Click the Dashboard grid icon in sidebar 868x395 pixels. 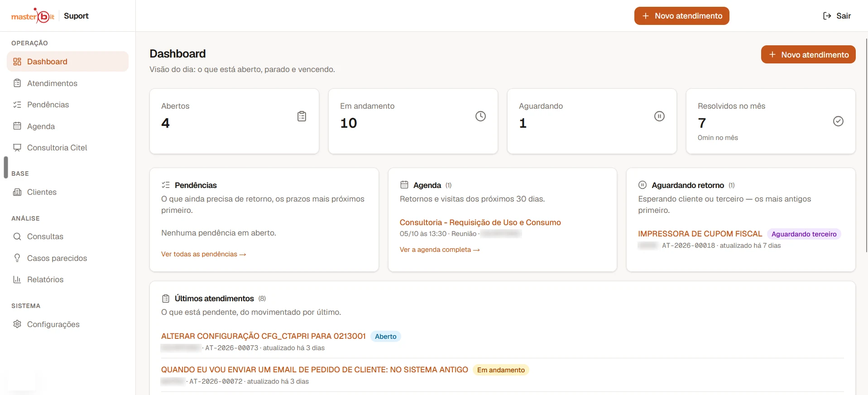[17, 62]
